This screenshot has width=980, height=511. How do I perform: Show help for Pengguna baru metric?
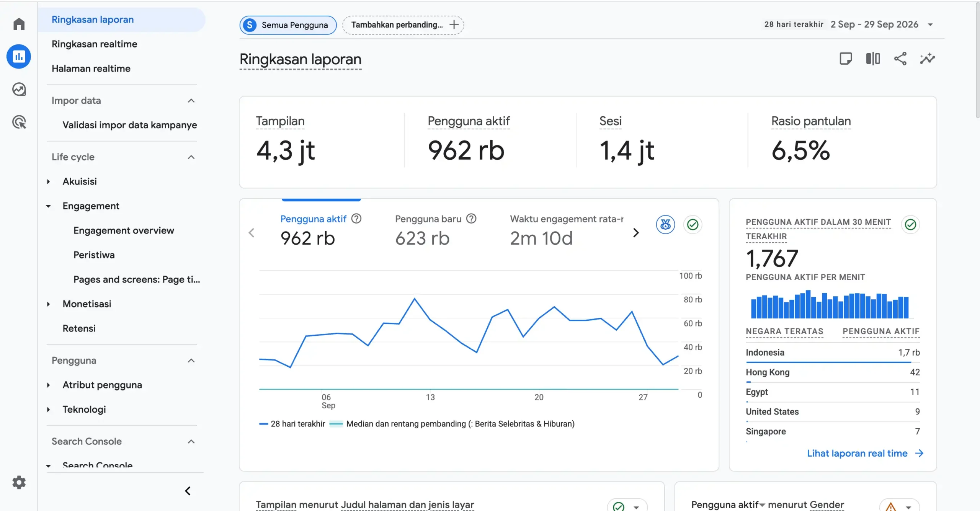tap(471, 219)
